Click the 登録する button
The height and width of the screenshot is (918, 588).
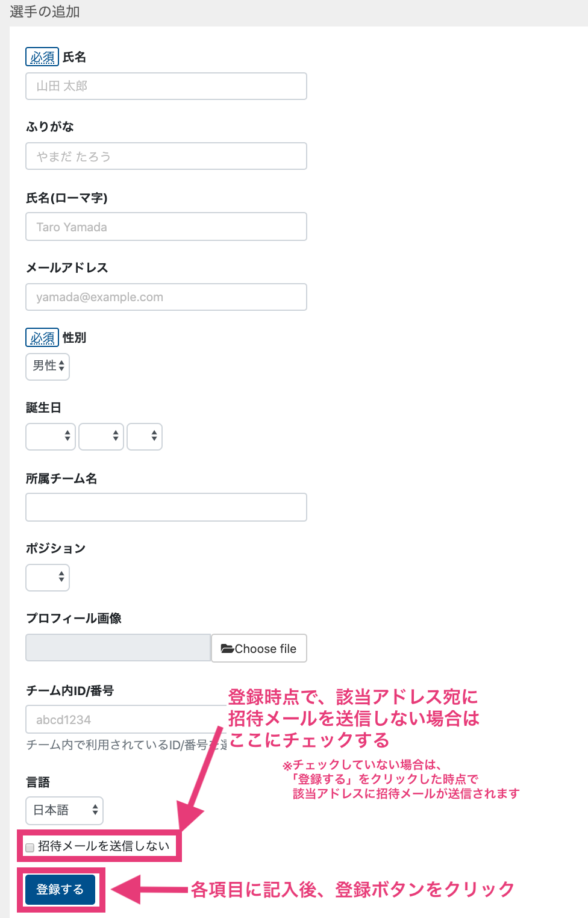pyautogui.click(x=60, y=890)
